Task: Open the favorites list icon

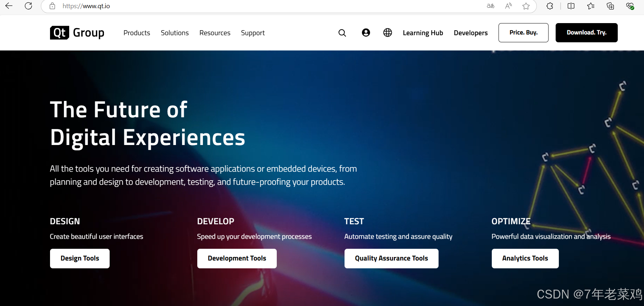Action: [591, 6]
